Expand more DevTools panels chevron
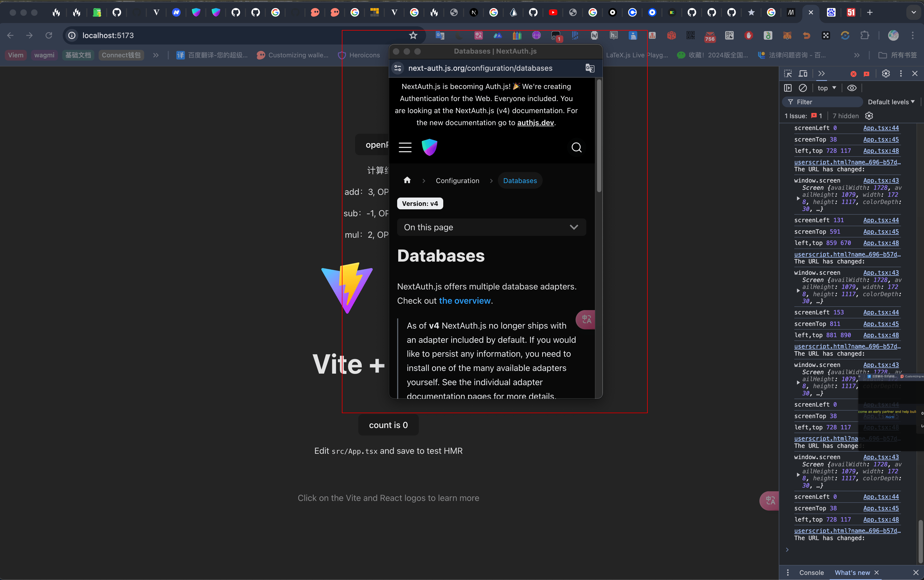Screen dimensions: 924x580 click(821, 73)
